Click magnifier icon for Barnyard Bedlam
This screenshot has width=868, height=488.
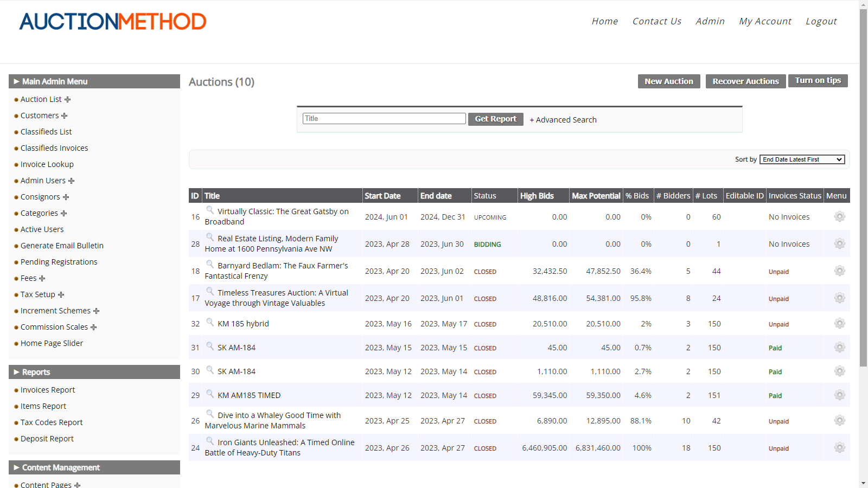(210, 264)
